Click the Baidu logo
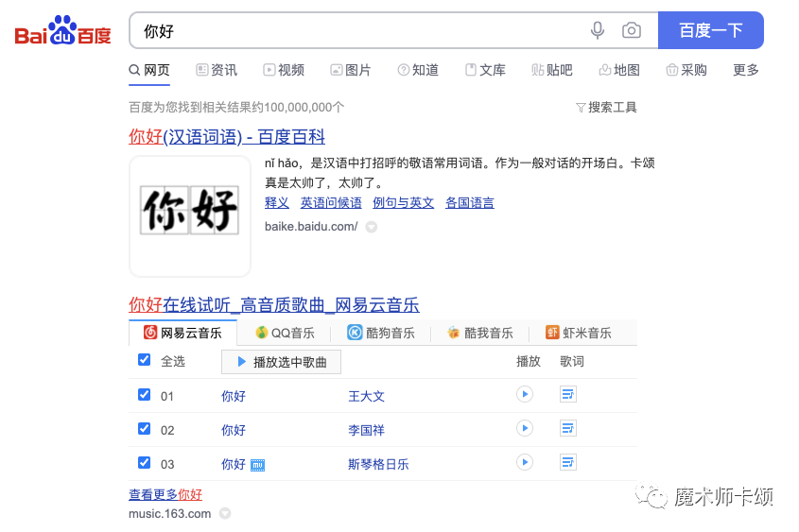This screenshot has width=799, height=532. point(63,30)
